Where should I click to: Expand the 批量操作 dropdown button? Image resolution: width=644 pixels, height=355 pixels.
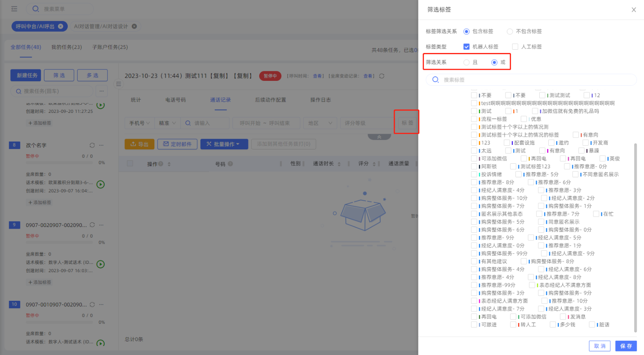[x=227, y=144]
